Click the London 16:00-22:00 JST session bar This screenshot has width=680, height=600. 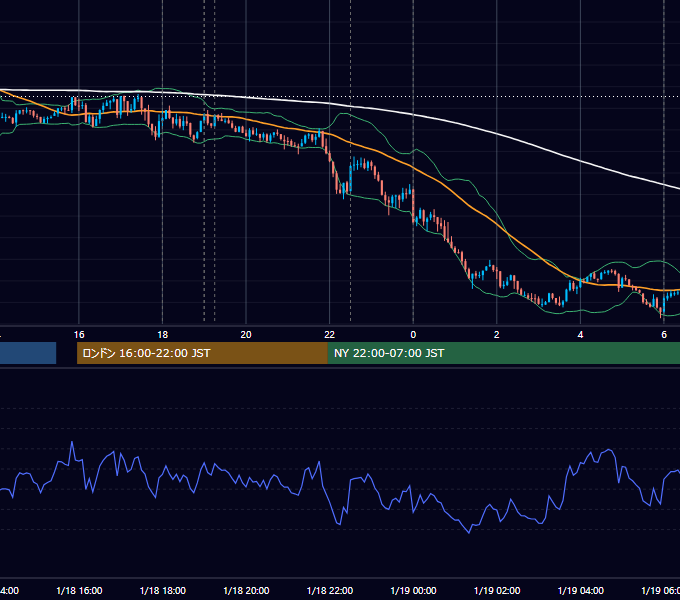202,353
